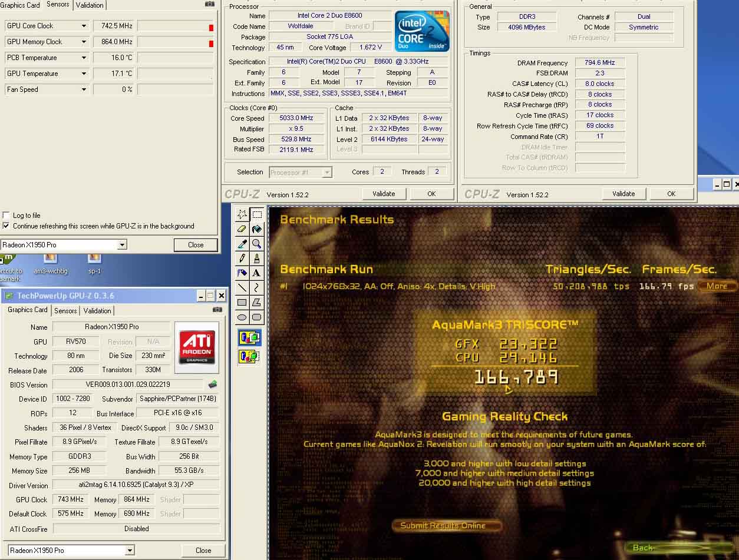Image resolution: width=739 pixels, height=560 pixels.
Task: Open the Fan Speed sensor dropdown
Action: (84, 90)
